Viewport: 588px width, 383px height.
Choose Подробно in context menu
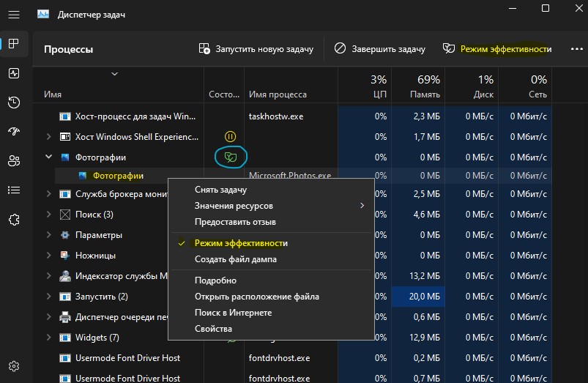[x=271, y=280]
